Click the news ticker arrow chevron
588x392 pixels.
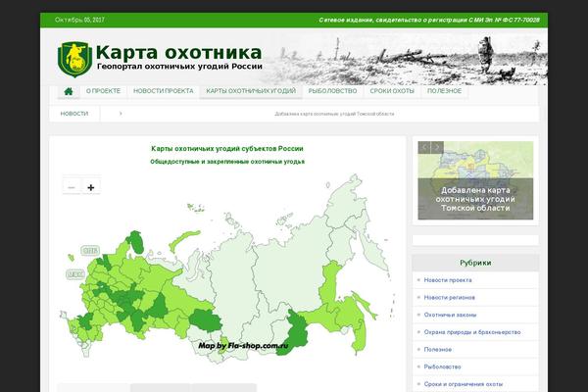tap(121, 114)
